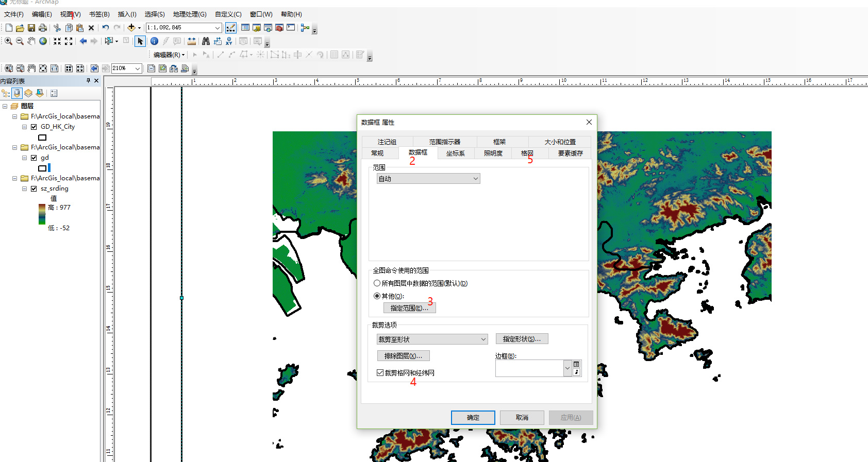Select the Zoom In magnifier tool
Image resolution: width=868 pixels, height=462 pixels.
pyautogui.click(x=9, y=41)
